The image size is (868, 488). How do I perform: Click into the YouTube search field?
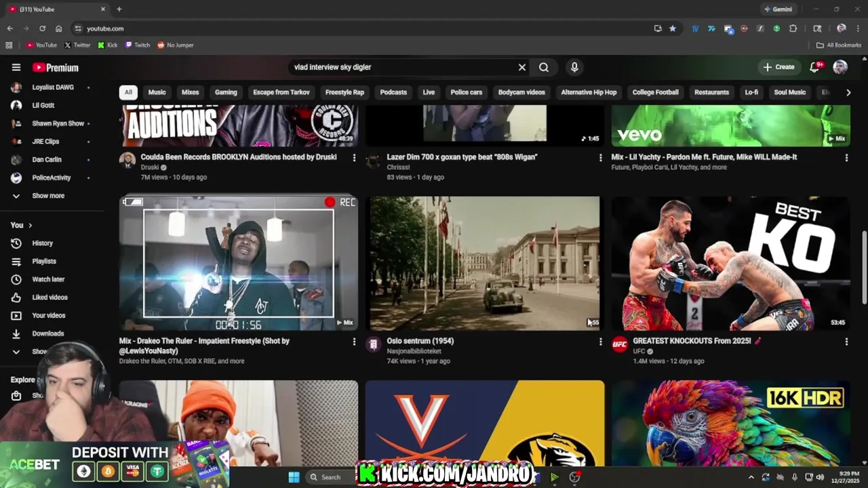point(403,67)
